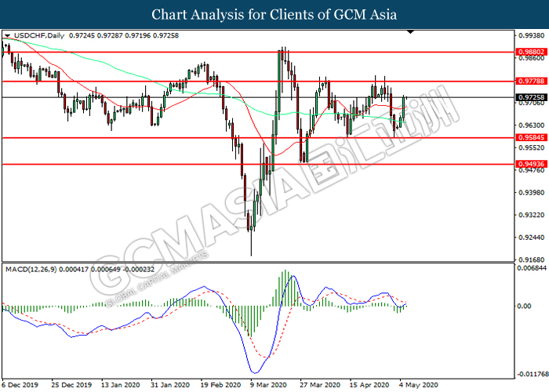Select the 27 Mar 2020 date label

coord(320,385)
